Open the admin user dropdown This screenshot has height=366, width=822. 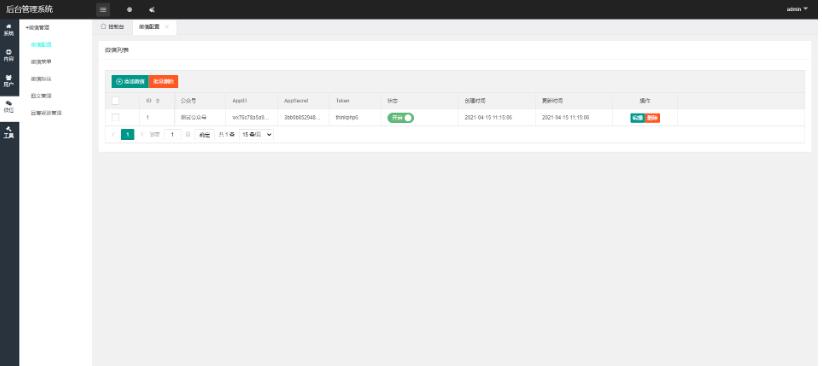click(x=797, y=9)
